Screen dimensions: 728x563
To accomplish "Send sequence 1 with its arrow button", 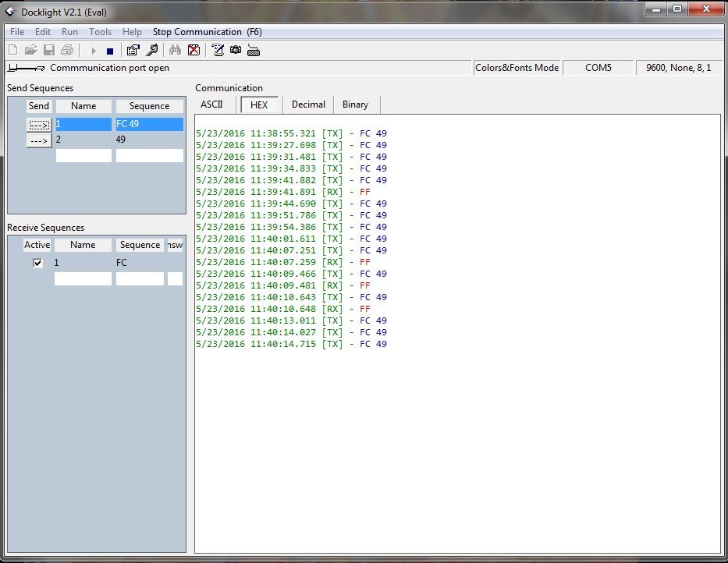I will (38, 123).
